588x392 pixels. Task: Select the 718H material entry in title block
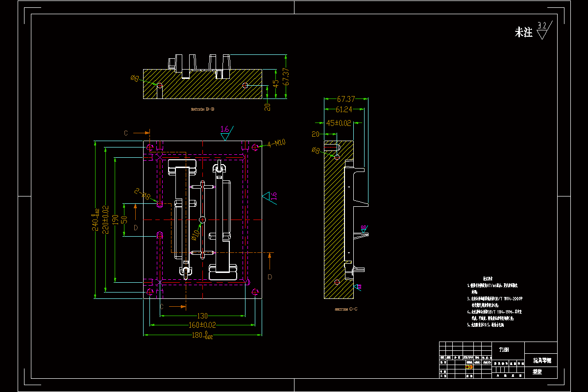coord(504,350)
